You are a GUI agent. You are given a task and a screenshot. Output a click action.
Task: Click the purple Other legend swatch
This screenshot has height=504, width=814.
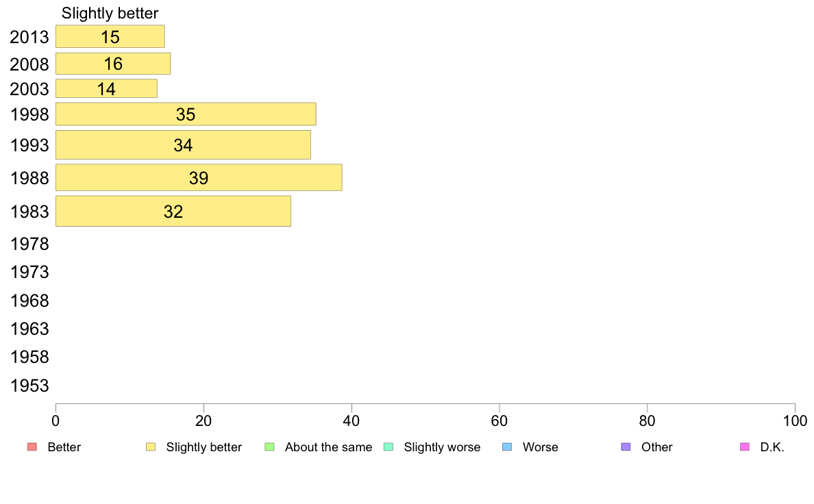626,447
